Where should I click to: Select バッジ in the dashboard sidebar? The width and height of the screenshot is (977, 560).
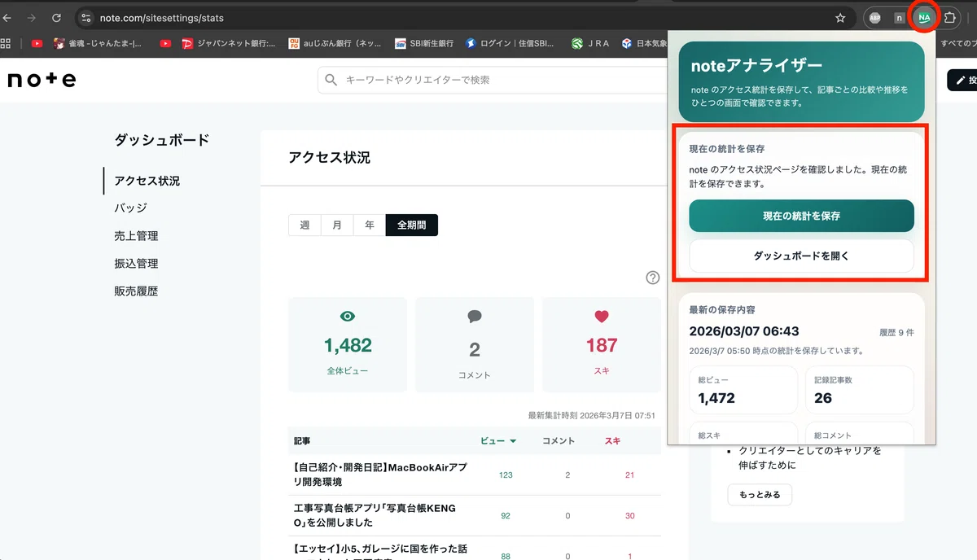[130, 208]
